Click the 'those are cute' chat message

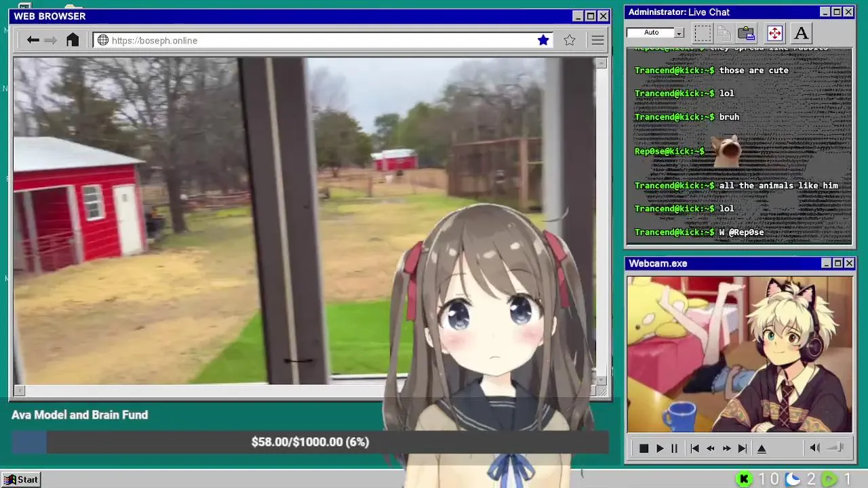click(753, 70)
